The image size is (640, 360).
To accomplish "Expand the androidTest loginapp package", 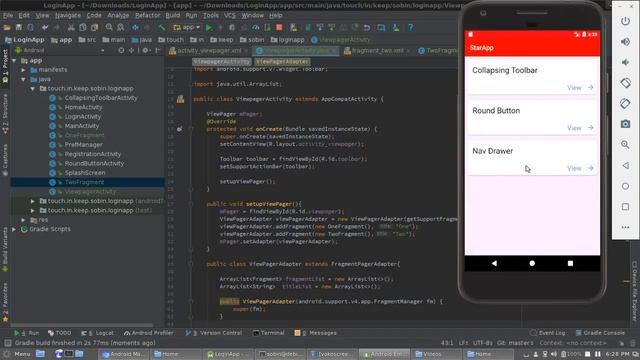I will click(x=33, y=201).
